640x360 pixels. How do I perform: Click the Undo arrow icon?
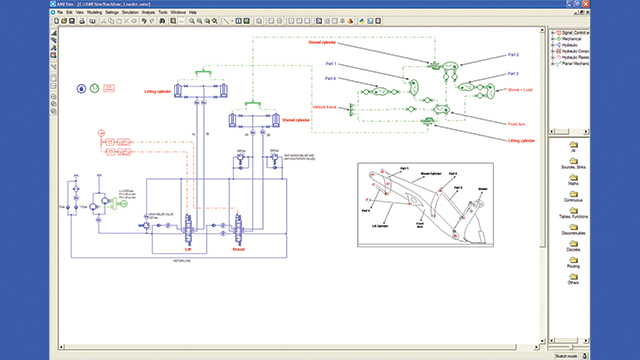click(144, 21)
